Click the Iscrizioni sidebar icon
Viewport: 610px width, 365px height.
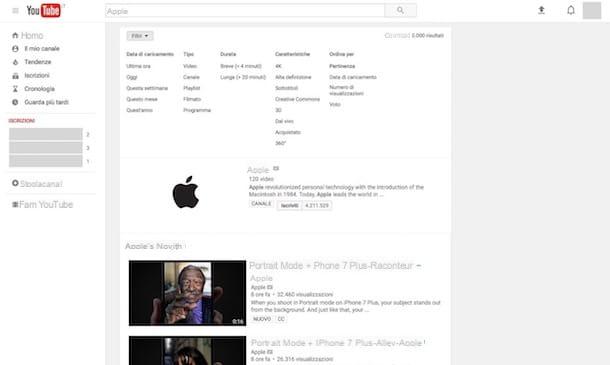15,75
